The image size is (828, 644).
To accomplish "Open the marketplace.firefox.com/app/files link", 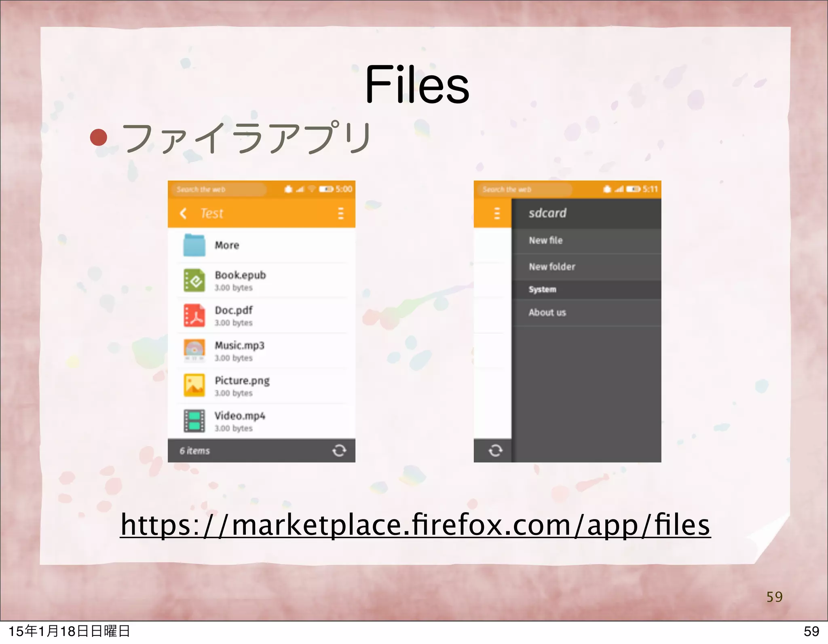I will click(x=415, y=525).
